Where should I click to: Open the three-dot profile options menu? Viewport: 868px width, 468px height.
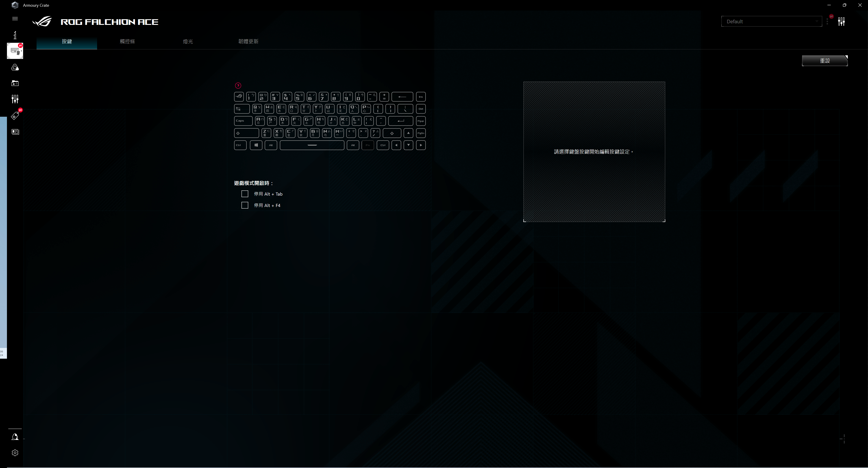click(827, 22)
